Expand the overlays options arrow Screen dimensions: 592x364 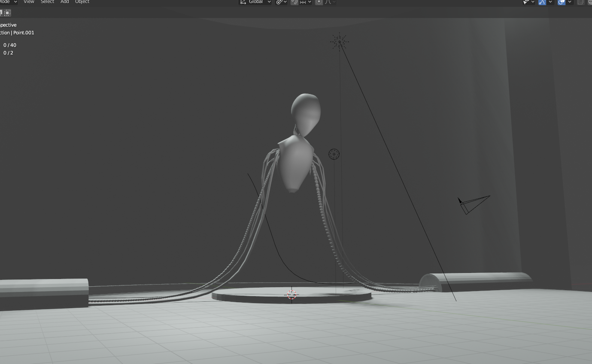tap(570, 2)
